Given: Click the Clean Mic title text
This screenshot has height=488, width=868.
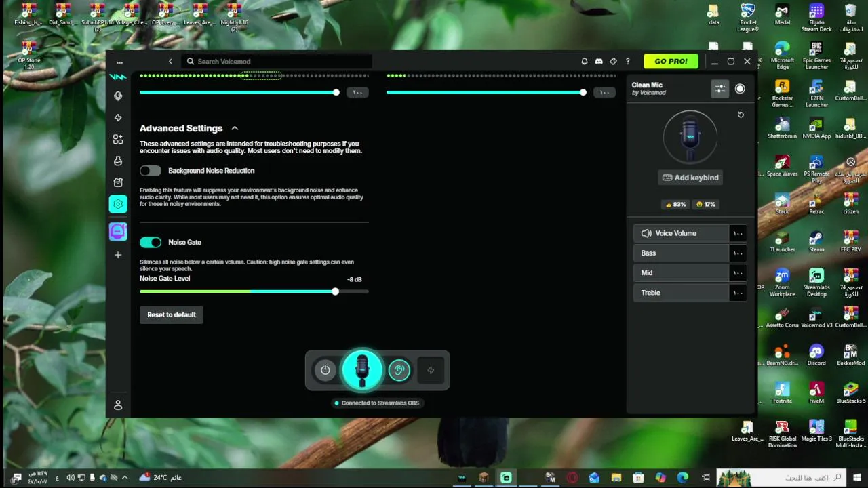Looking at the screenshot, I should [x=647, y=85].
